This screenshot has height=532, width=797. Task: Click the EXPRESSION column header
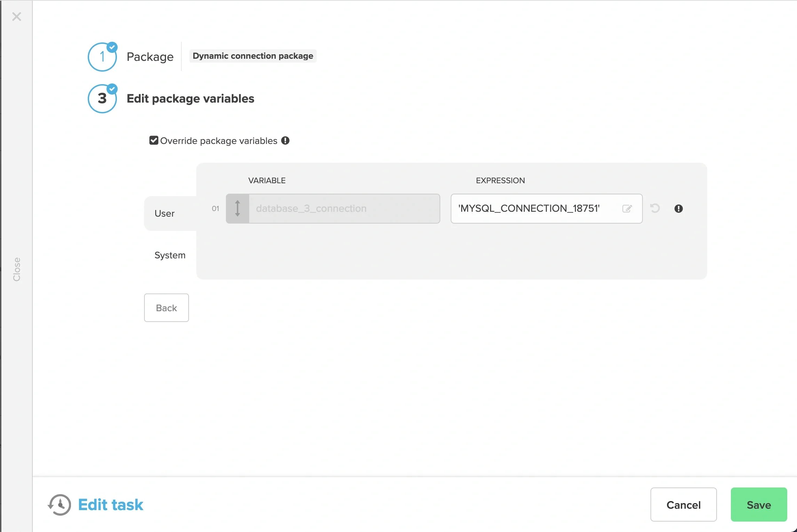(500, 180)
